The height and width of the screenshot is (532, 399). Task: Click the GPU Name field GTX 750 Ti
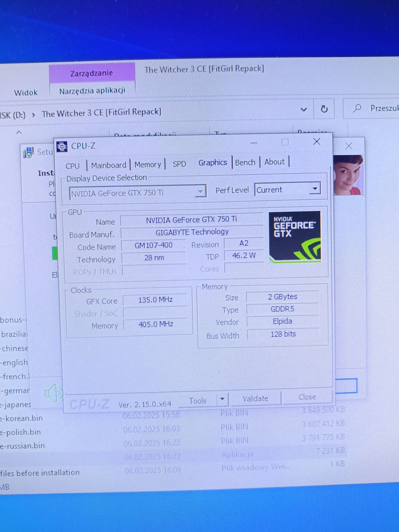[x=192, y=219]
